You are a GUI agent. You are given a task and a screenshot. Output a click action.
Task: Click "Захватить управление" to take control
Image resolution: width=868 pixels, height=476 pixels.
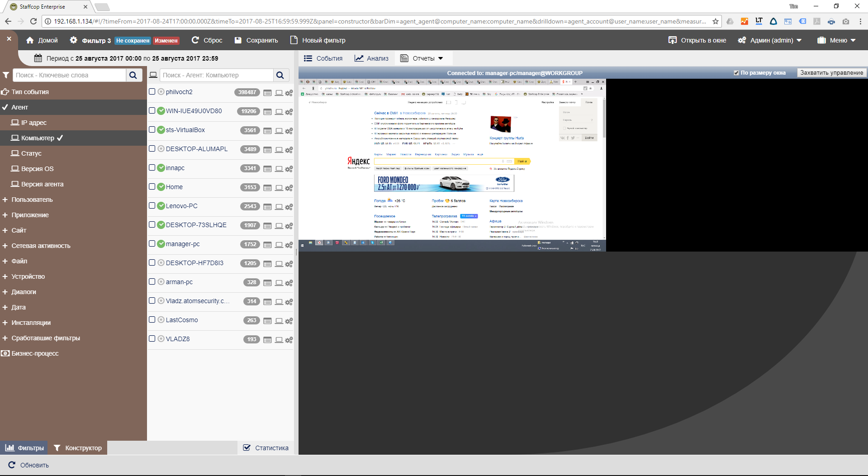(831, 73)
